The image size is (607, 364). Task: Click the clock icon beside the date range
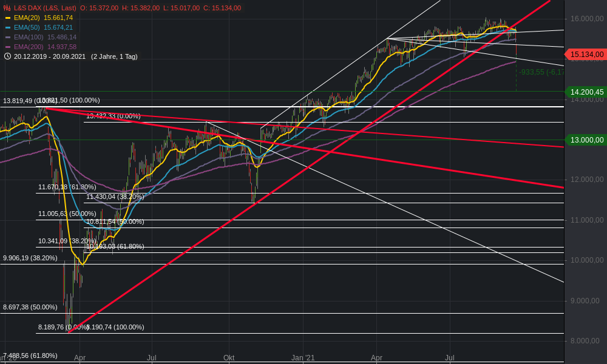point(8,56)
